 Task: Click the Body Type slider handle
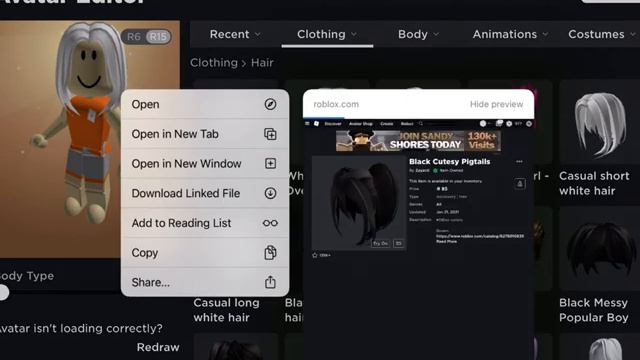click(x=4, y=293)
